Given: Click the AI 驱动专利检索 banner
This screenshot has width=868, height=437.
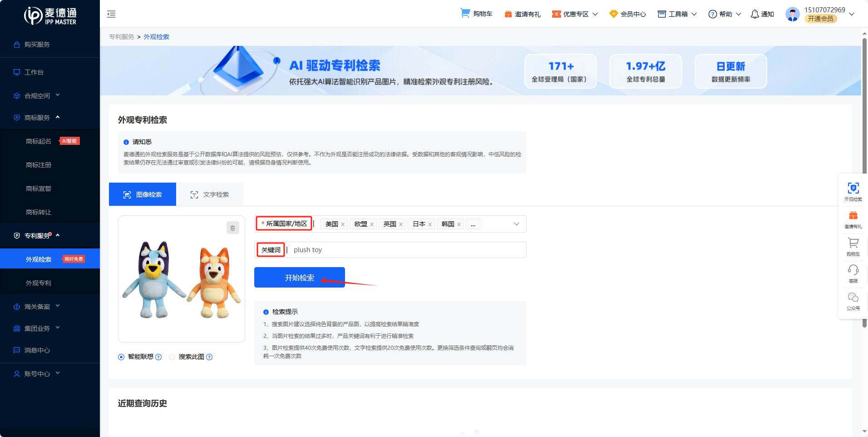Looking at the screenshot, I should [x=480, y=70].
